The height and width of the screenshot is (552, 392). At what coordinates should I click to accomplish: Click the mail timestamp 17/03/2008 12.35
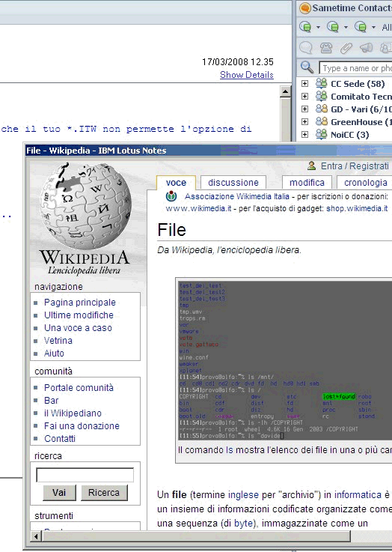click(x=238, y=62)
